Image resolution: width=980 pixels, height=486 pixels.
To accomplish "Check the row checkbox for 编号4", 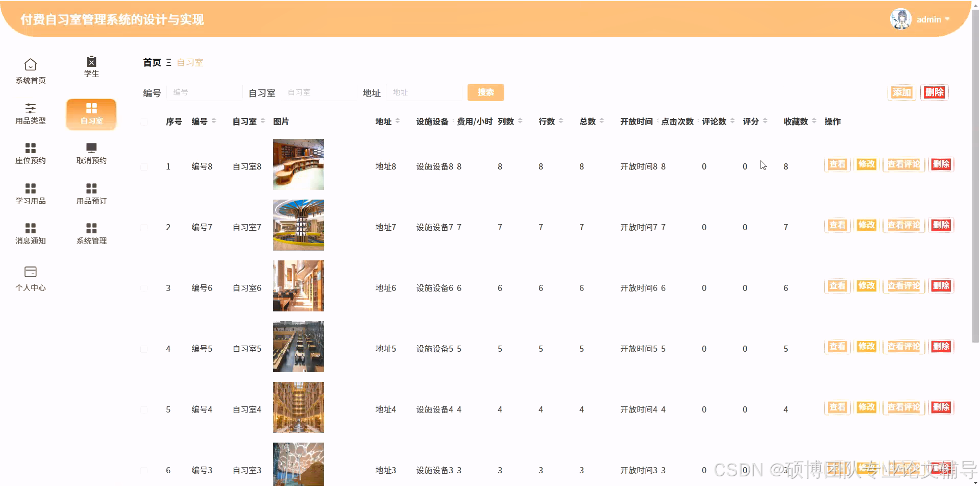I will 144,410.
